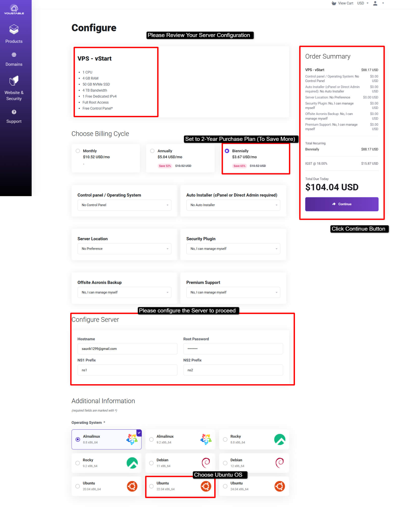Click into the Hostname field
420x517 pixels.
click(127, 349)
